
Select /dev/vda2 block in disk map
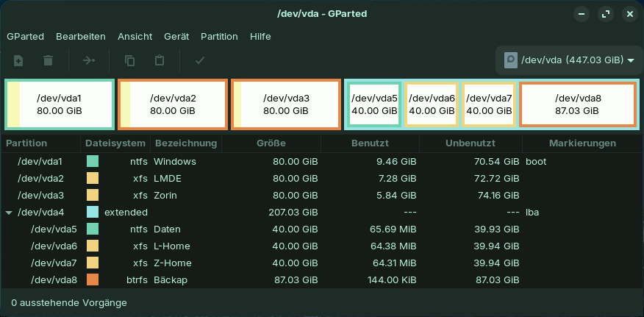tap(173, 104)
